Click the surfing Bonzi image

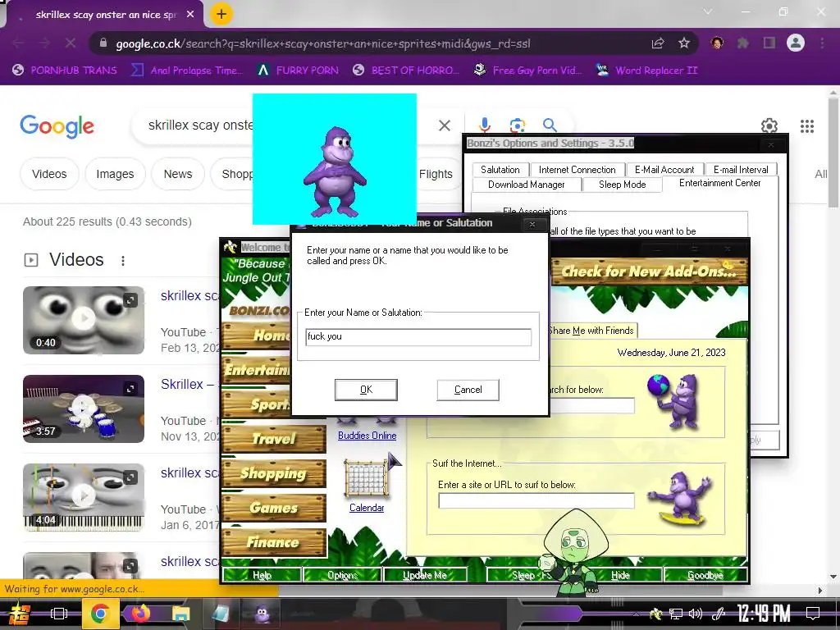(679, 498)
